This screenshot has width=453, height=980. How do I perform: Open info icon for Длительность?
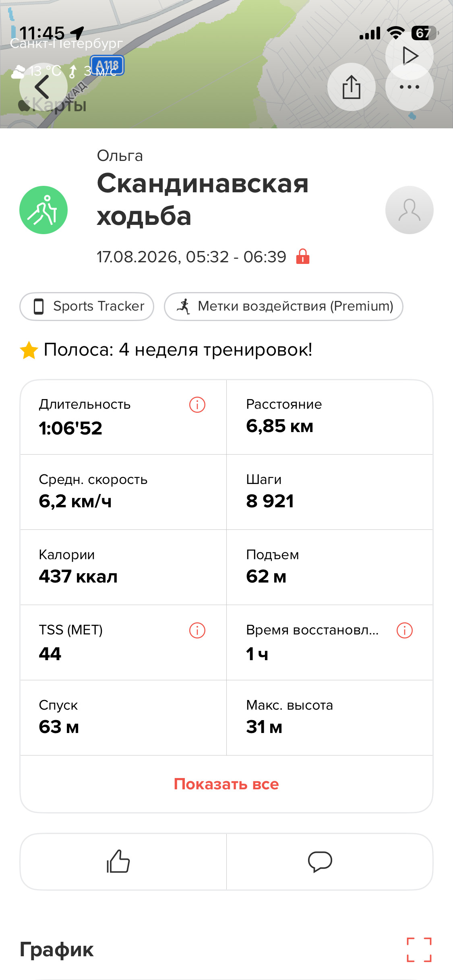pos(197,405)
